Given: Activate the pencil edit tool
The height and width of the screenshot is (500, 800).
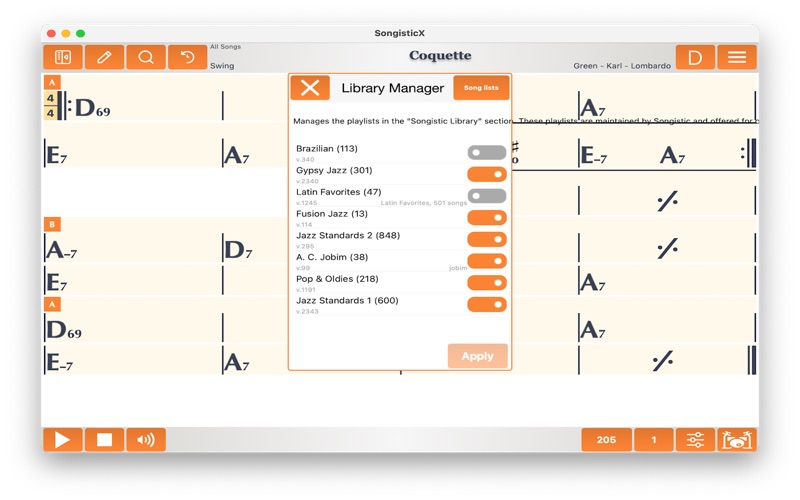Looking at the screenshot, I should [x=104, y=57].
